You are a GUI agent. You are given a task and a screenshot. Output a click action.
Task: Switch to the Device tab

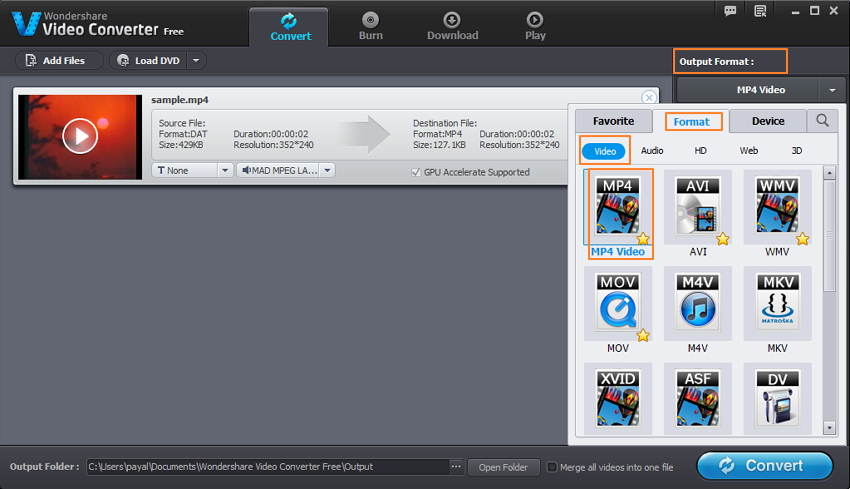coord(768,121)
